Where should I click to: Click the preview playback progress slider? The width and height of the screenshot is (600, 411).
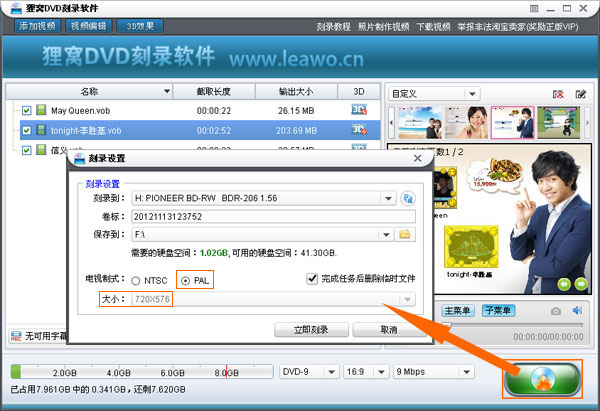click(x=513, y=325)
